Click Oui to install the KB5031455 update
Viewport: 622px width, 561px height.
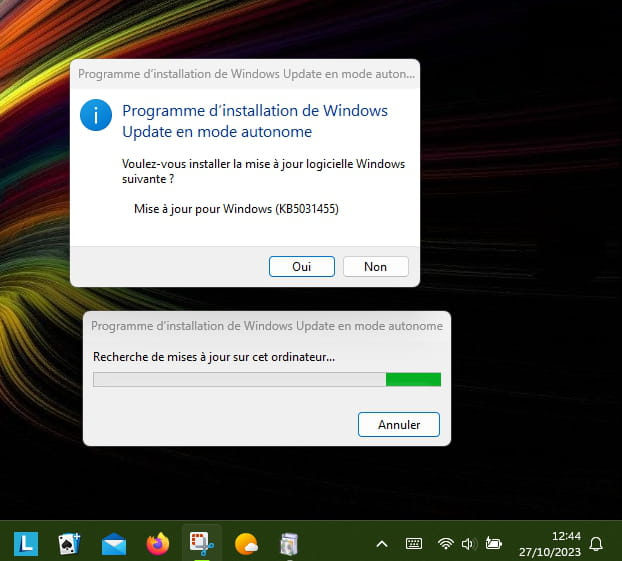pyautogui.click(x=301, y=266)
